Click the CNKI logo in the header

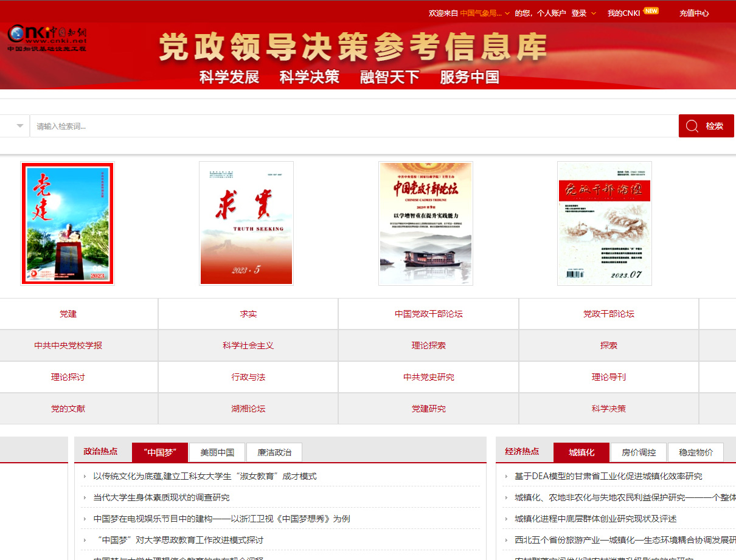click(x=47, y=38)
